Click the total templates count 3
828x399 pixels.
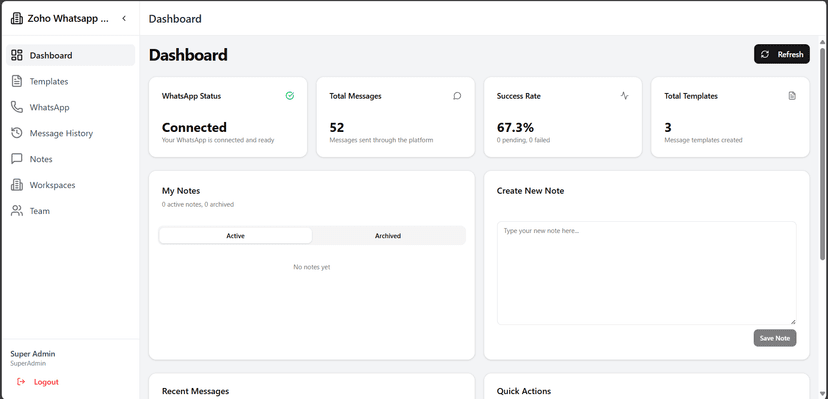click(667, 127)
